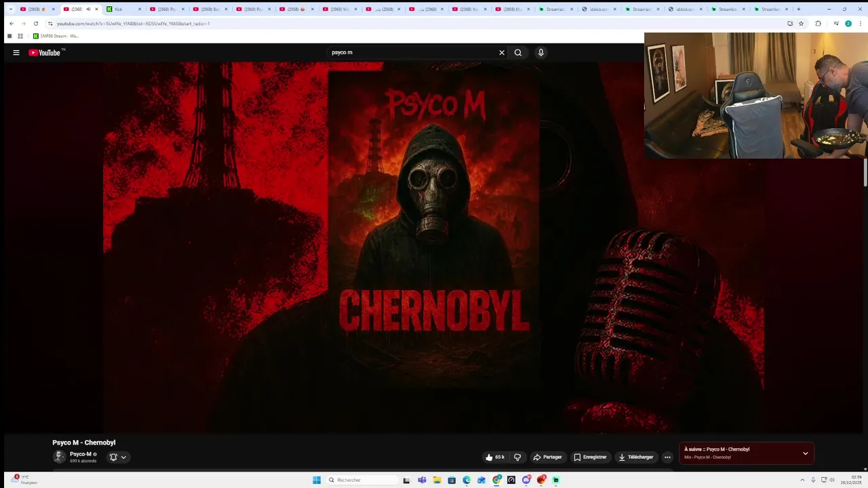Image resolution: width=868 pixels, height=488 pixels.
Task: Click browser forward arrow
Action: click(x=23, y=23)
